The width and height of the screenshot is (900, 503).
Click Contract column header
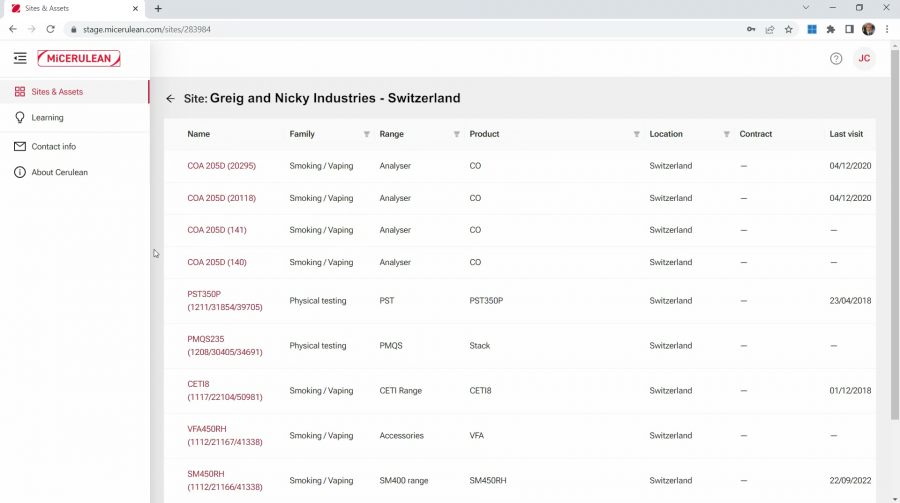(755, 134)
